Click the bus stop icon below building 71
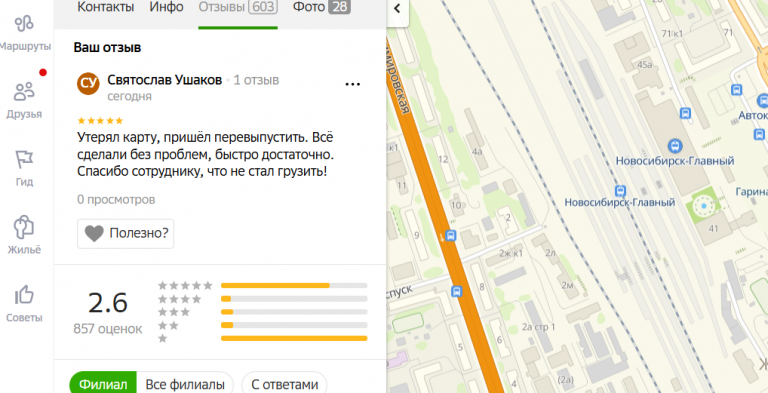 pyautogui.click(x=736, y=90)
